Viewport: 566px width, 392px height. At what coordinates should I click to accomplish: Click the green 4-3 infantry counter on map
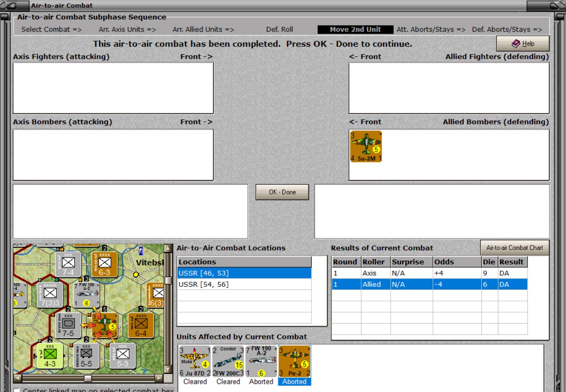coord(50,356)
